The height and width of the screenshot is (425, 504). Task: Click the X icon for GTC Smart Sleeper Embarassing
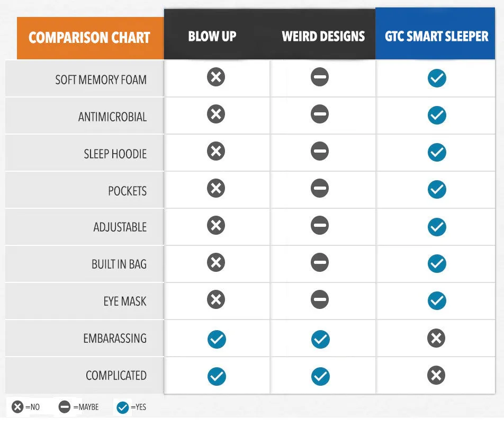(436, 338)
